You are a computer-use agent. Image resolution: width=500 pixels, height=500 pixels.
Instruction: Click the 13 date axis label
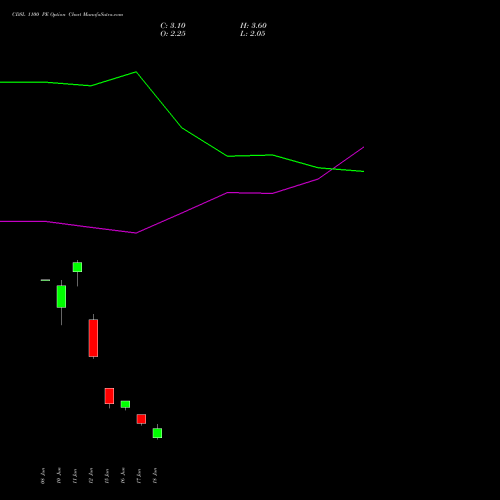[107, 476]
